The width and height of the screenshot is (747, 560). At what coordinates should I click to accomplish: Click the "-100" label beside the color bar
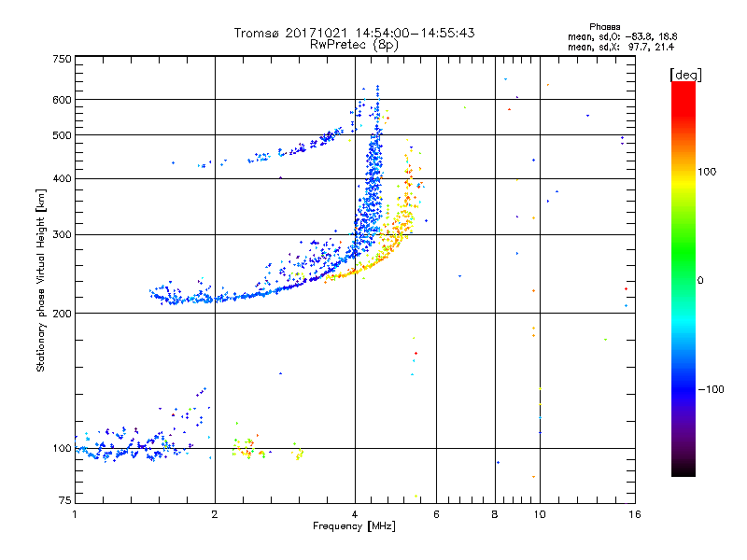click(x=712, y=389)
